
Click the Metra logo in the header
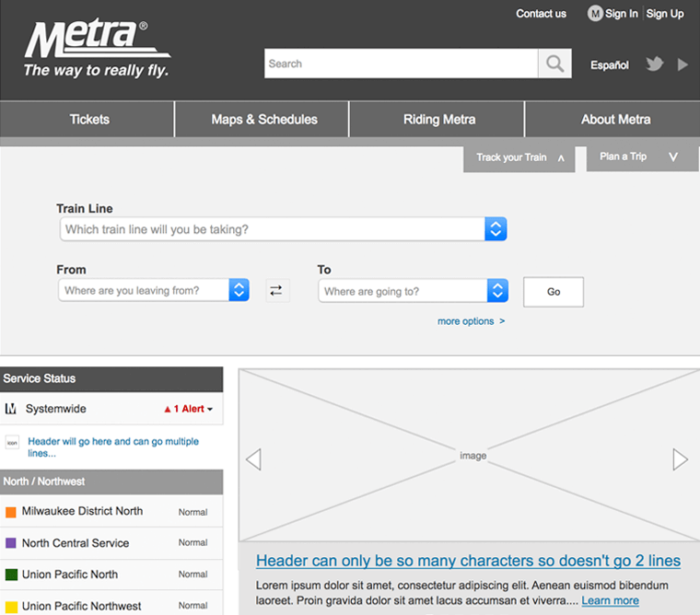(x=97, y=48)
